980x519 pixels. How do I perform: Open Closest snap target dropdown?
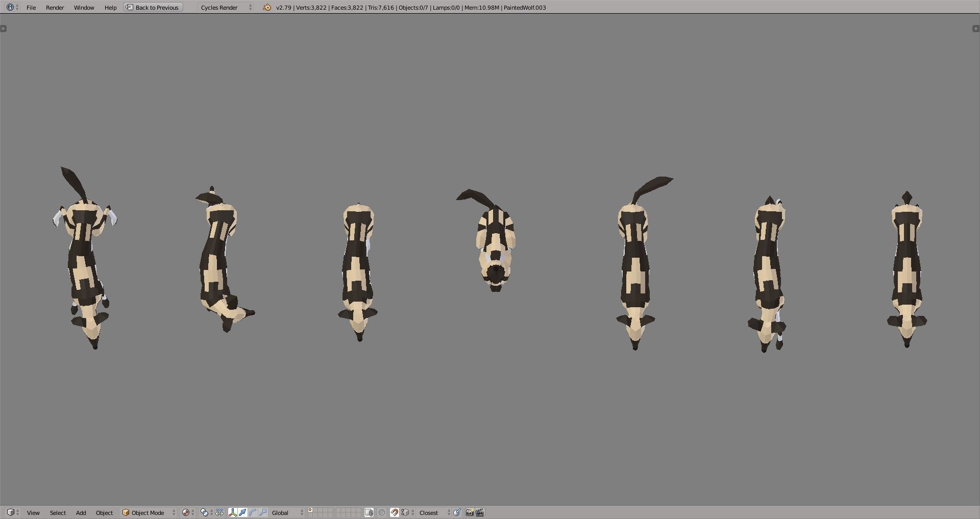tap(435, 512)
